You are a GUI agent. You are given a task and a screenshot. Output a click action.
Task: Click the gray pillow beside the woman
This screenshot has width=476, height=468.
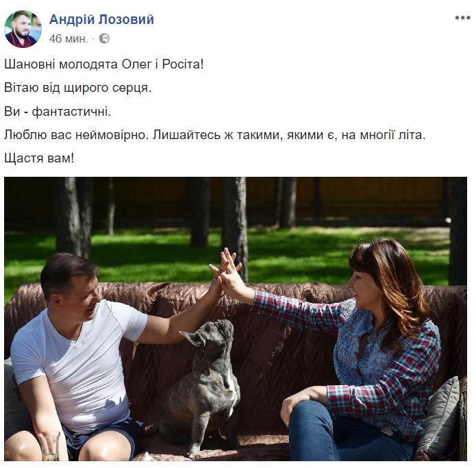(x=439, y=419)
